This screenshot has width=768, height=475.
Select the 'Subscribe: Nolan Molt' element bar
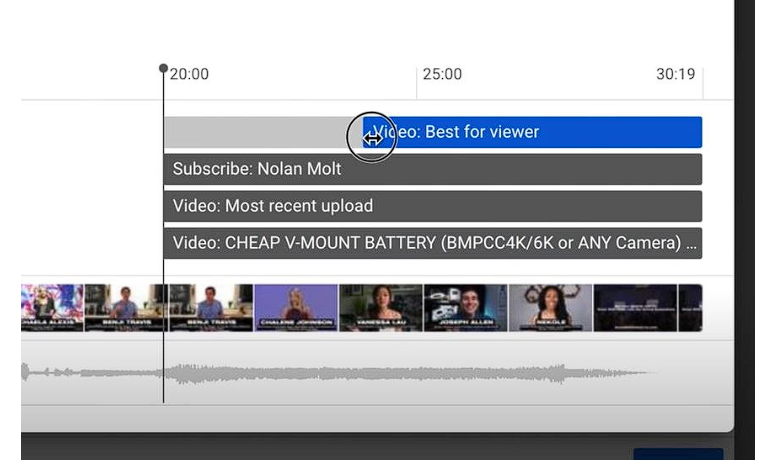[433, 169]
